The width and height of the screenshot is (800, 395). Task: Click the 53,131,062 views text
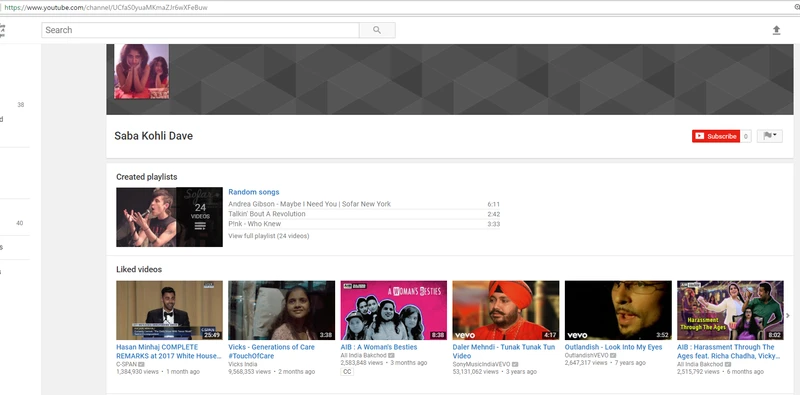coord(476,372)
